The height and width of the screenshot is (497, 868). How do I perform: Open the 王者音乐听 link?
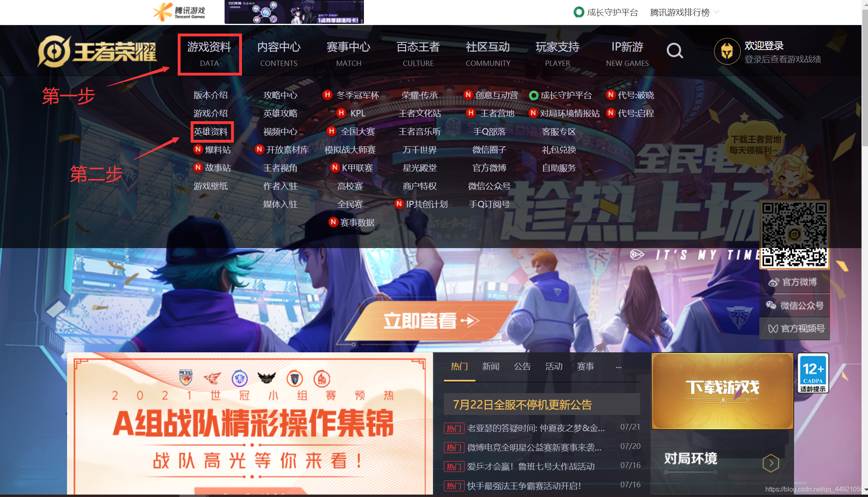point(420,131)
